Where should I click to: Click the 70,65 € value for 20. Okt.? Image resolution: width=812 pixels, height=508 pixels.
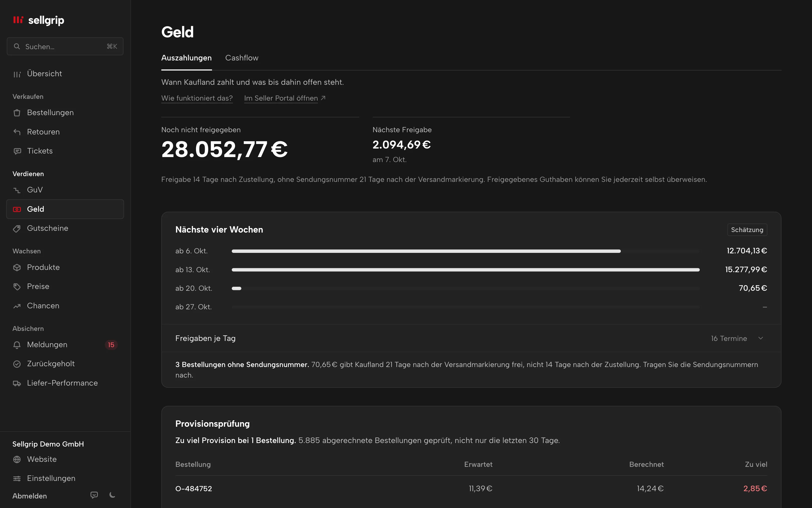click(x=753, y=288)
